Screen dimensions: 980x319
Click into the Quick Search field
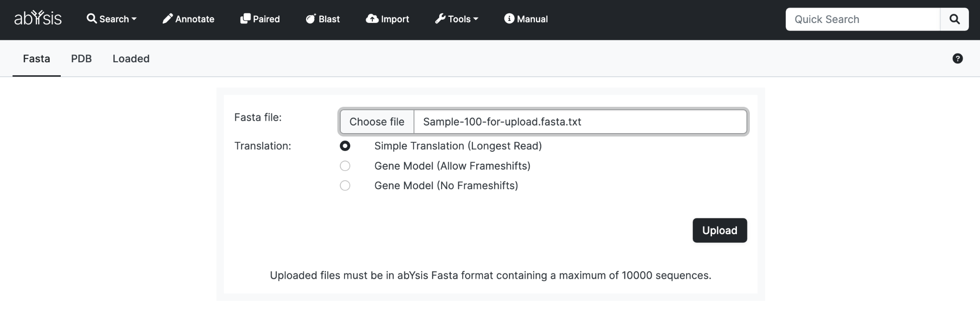point(863,19)
